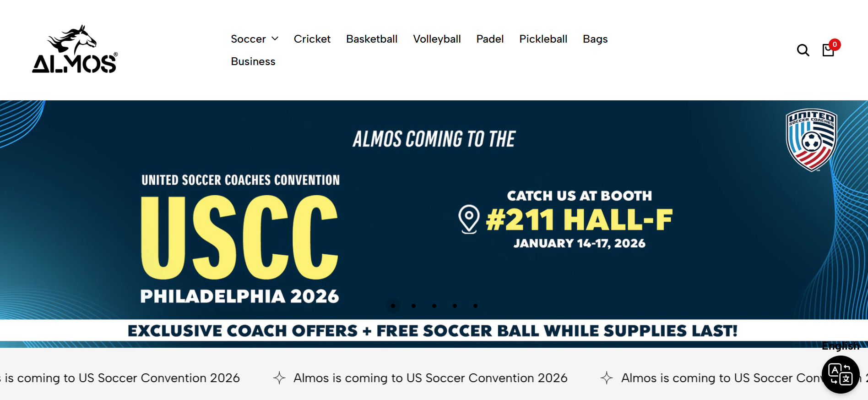Click the booth location pin icon
Image resolution: width=868 pixels, height=400 pixels.
469,219
